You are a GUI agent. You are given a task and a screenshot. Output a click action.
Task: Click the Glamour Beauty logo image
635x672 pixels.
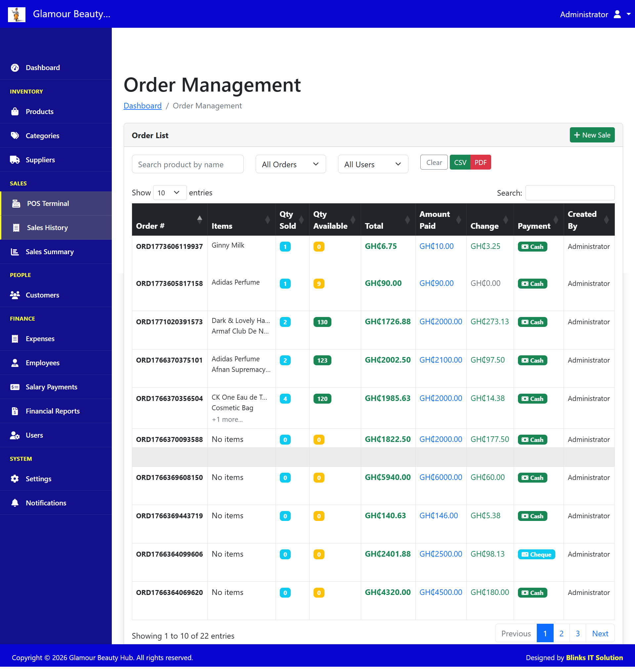[x=17, y=14]
